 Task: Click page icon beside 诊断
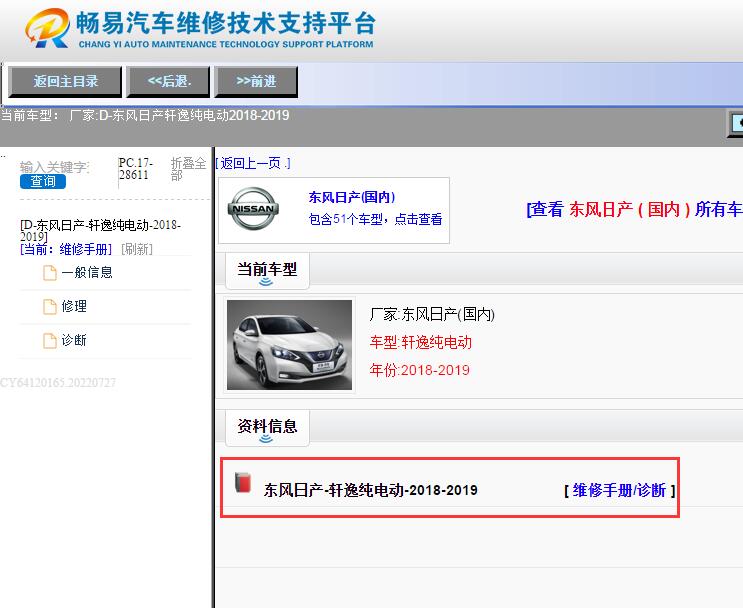[x=50, y=341]
